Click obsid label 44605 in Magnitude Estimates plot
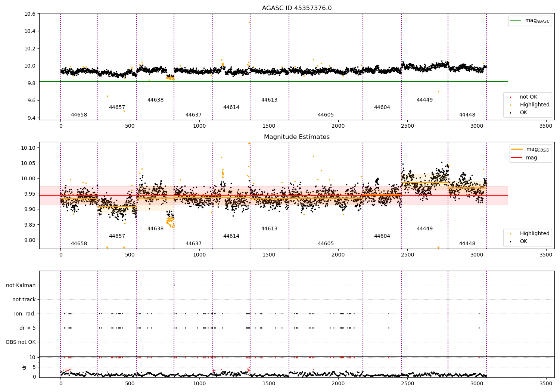The height and width of the screenshot is (392, 560). coord(326,244)
